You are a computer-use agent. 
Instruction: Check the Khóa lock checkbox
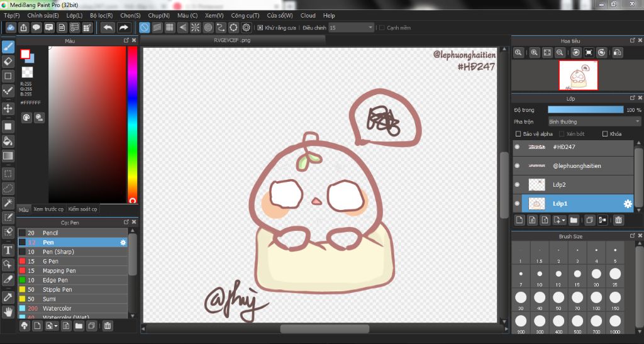604,134
